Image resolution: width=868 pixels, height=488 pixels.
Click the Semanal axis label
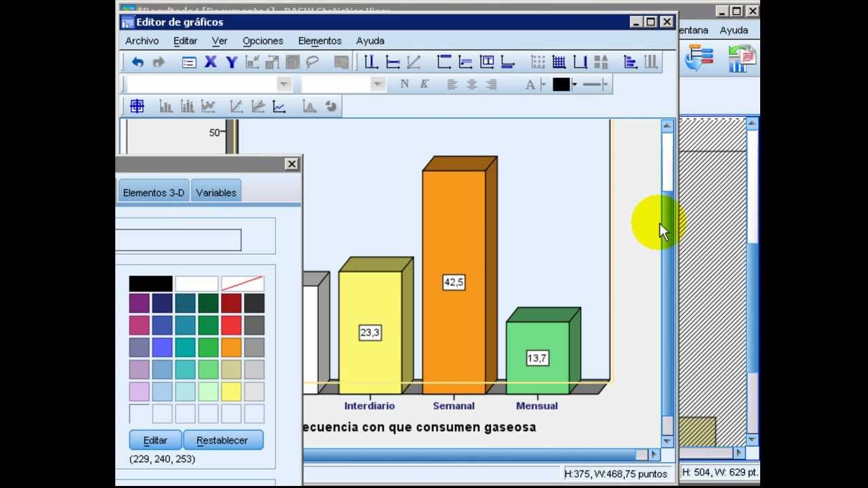[454, 406]
